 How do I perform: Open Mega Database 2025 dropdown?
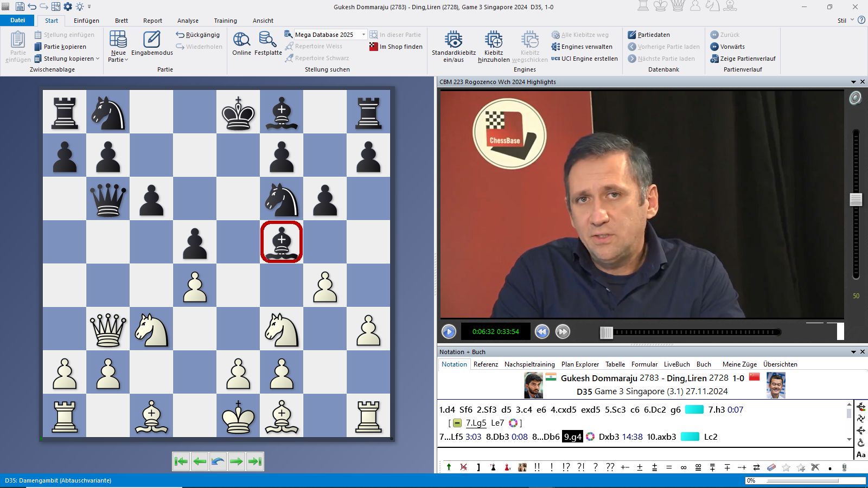[x=363, y=35]
